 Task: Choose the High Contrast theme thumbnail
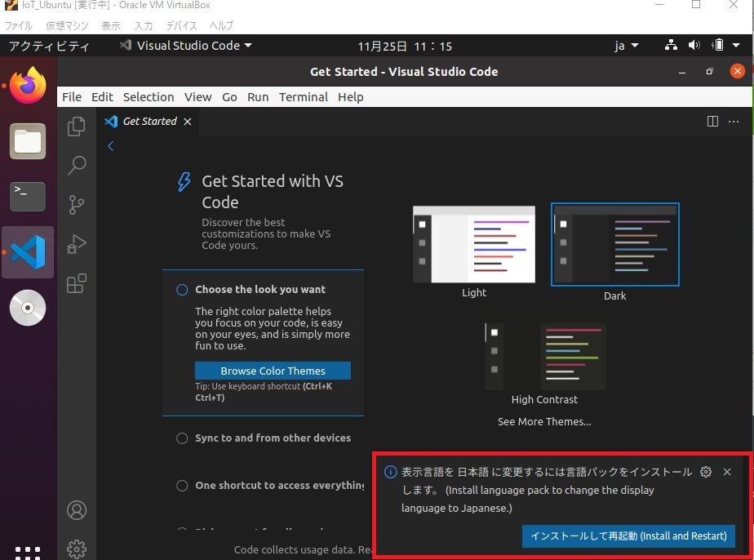click(544, 356)
